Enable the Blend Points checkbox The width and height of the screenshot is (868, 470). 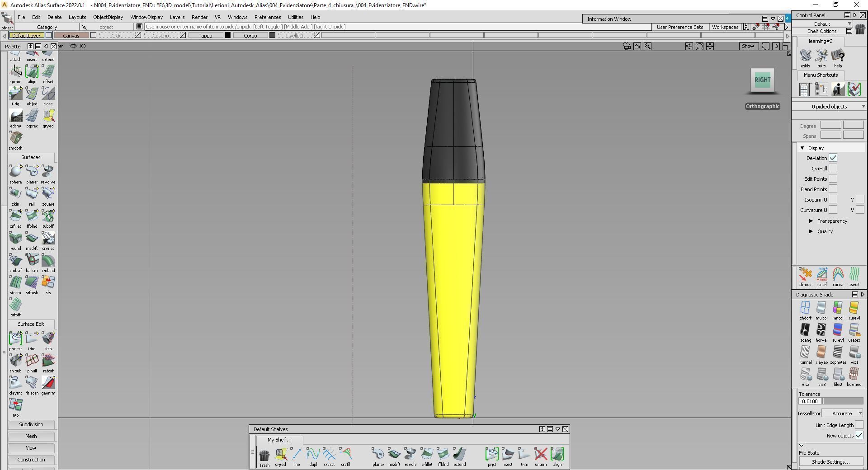tap(833, 189)
